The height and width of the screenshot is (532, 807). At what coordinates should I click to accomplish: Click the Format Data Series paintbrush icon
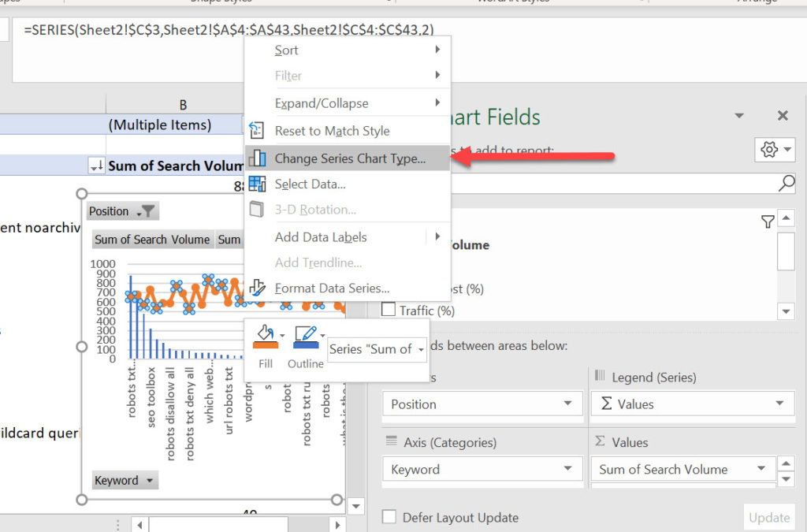(x=258, y=288)
